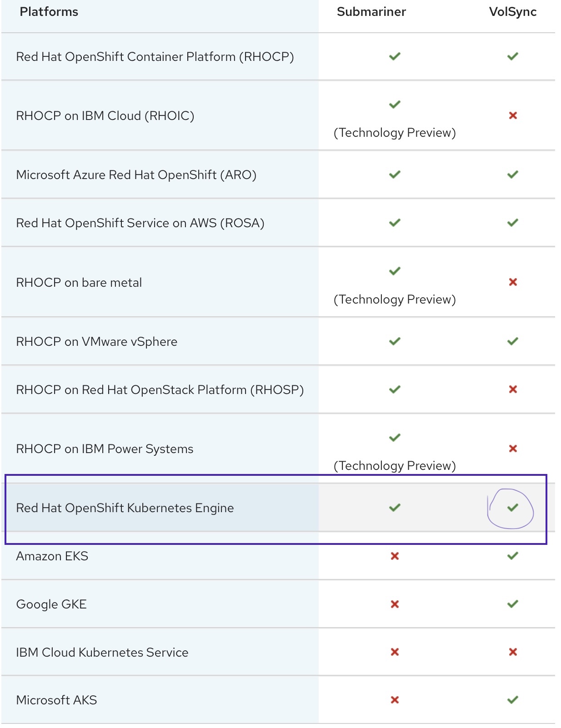Click the VolSync column header
This screenshot has height=728, width=561.
tap(513, 12)
